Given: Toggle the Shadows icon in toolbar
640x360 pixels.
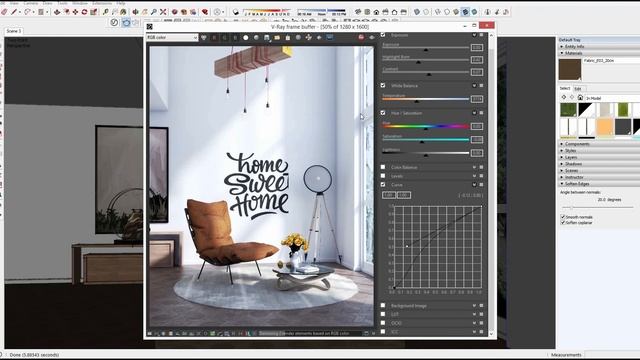Looking at the screenshot, I should (236, 12).
